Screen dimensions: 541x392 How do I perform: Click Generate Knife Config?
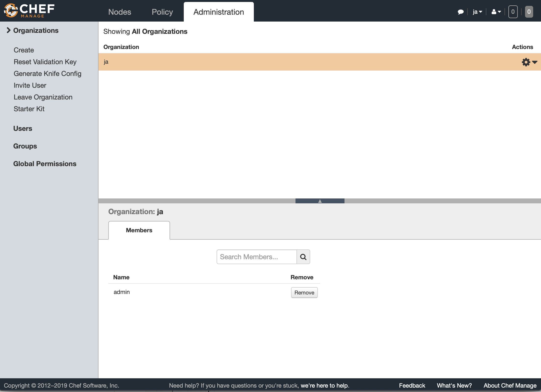[x=48, y=73]
